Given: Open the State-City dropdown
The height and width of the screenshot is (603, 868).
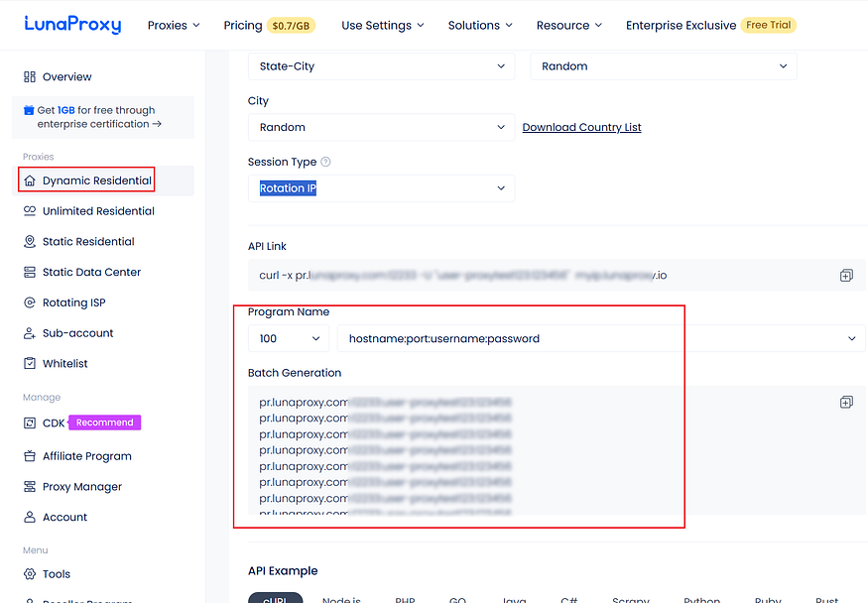Looking at the screenshot, I should [381, 66].
